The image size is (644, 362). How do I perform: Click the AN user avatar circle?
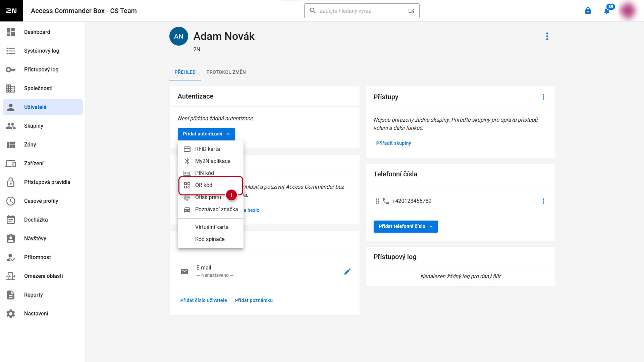click(x=179, y=36)
